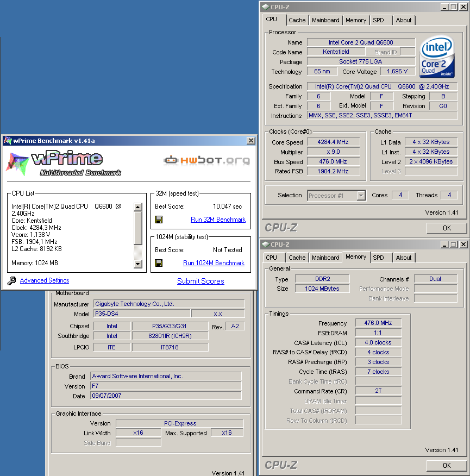Switch to Mainboard tab in top CPU-Z
Screen dimensions: 470x476
coord(325,20)
